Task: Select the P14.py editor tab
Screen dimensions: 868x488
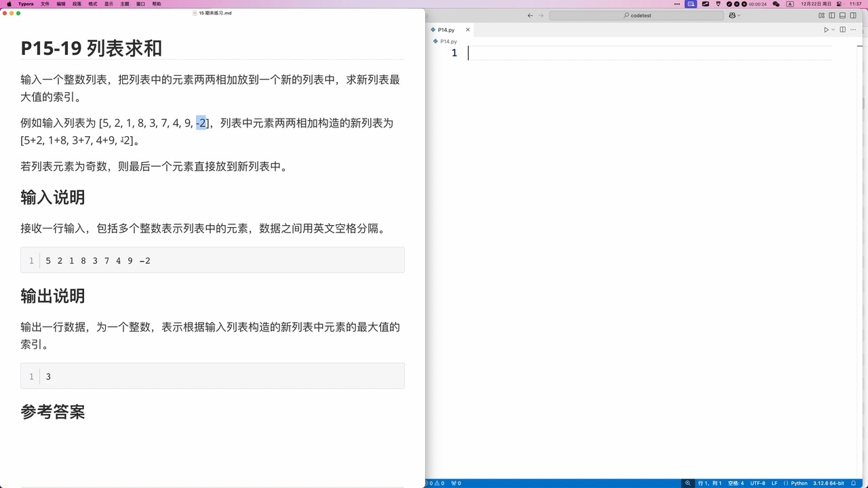Action: pos(446,30)
